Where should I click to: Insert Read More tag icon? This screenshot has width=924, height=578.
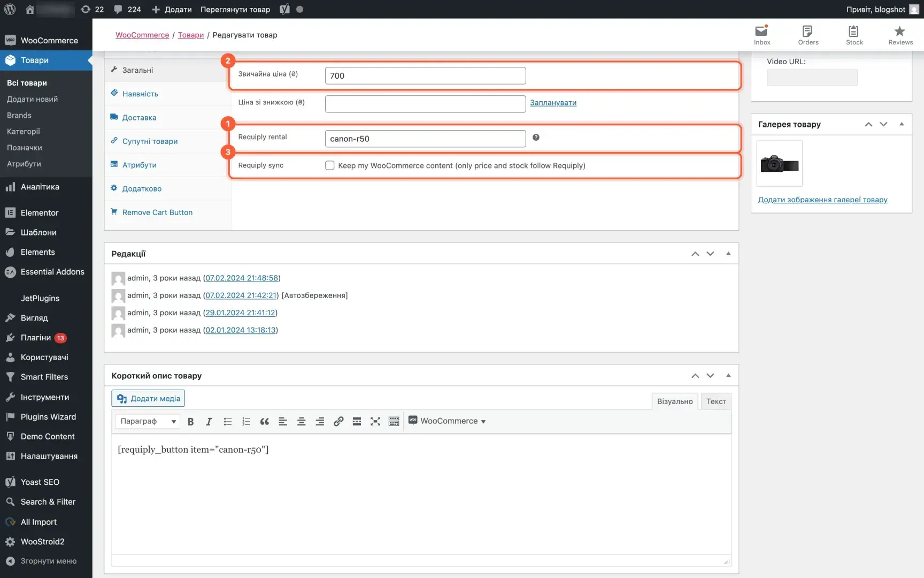[x=357, y=421]
